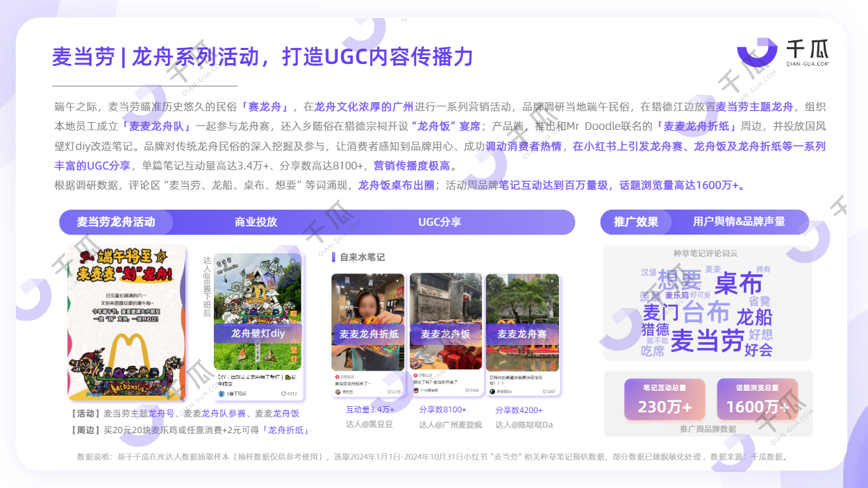Click the word 吃席 in the cloud
The width and height of the screenshot is (868, 488).
click(653, 352)
